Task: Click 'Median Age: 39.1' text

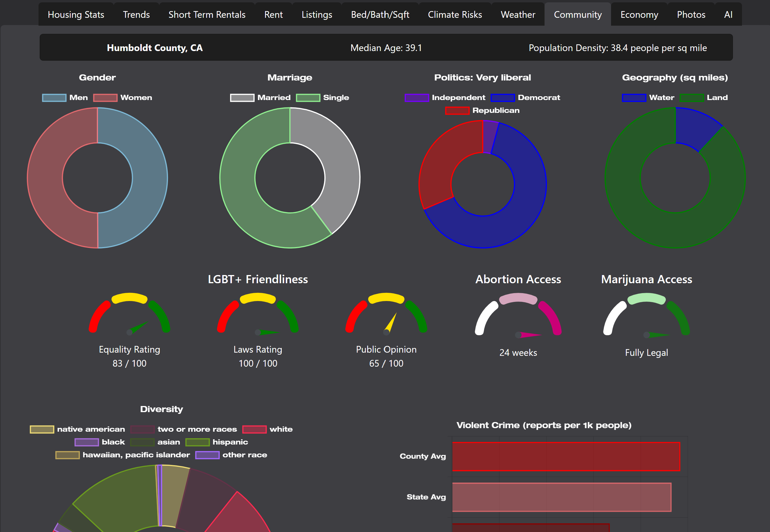Action: coord(386,48)
